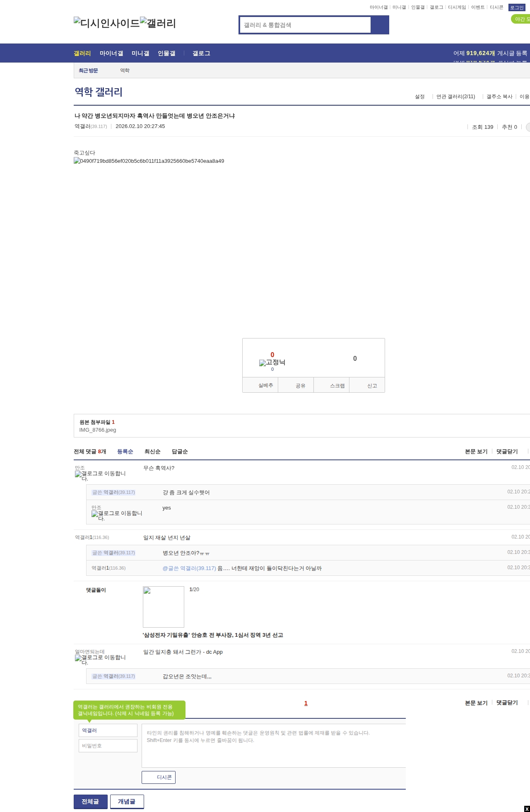Click the @글쓴 역갤러(39.117) mention link
Screen dimensions: 530x812
click(189, 568)
